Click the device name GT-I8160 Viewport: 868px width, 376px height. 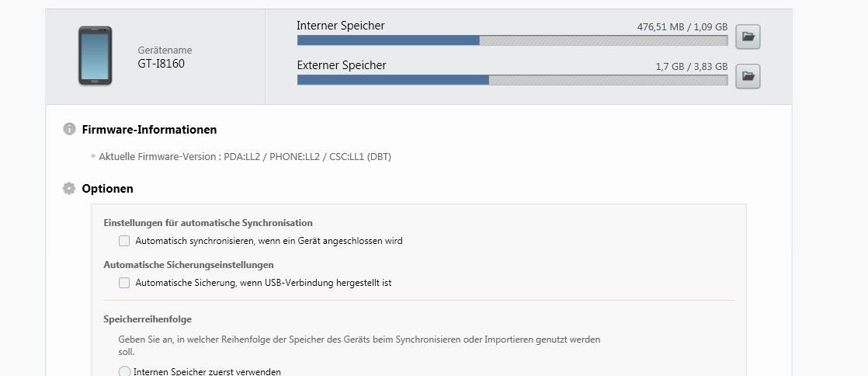161,64
